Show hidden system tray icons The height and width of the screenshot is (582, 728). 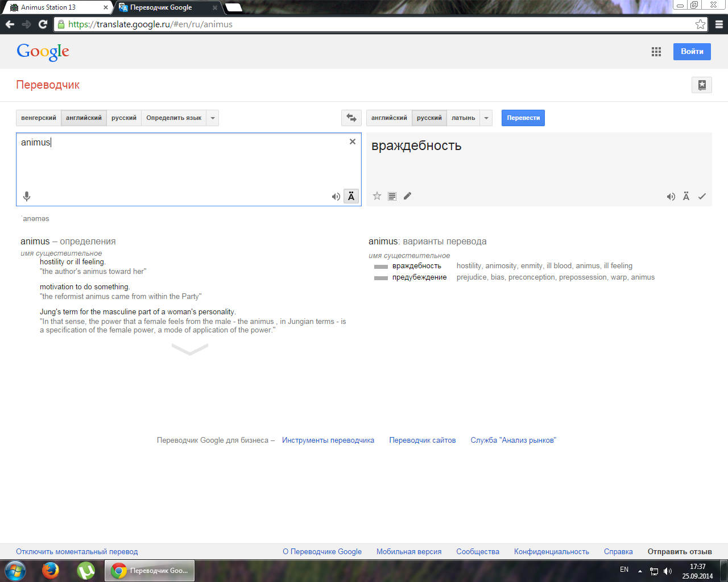(x=640, y=571)
